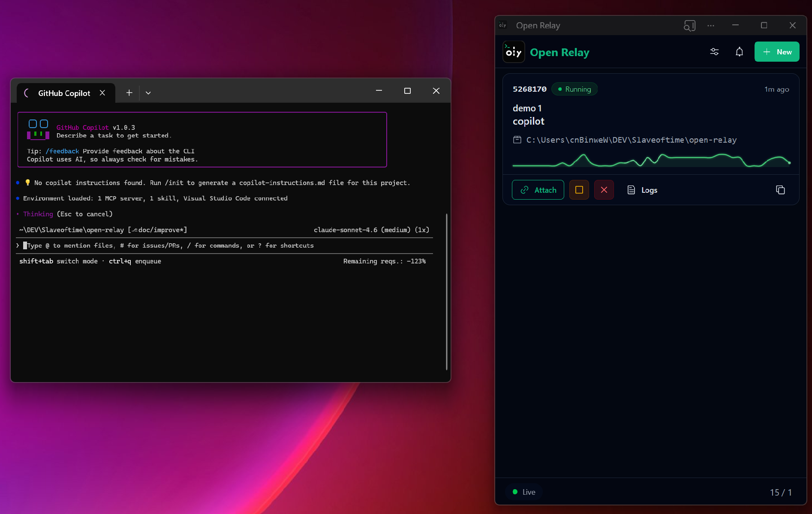Open a new terminal tab with plus icon
This screenshot has height=514, width=812.
pos(129,93)
